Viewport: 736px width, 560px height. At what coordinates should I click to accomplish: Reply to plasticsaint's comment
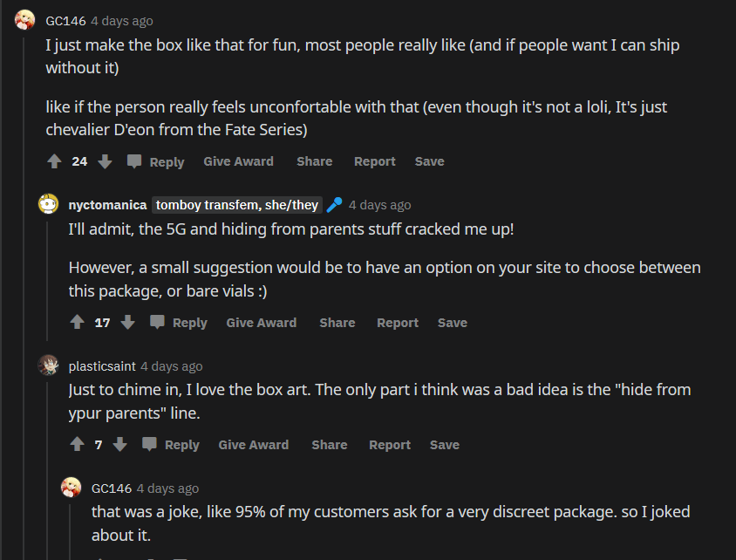pos(172,445)
